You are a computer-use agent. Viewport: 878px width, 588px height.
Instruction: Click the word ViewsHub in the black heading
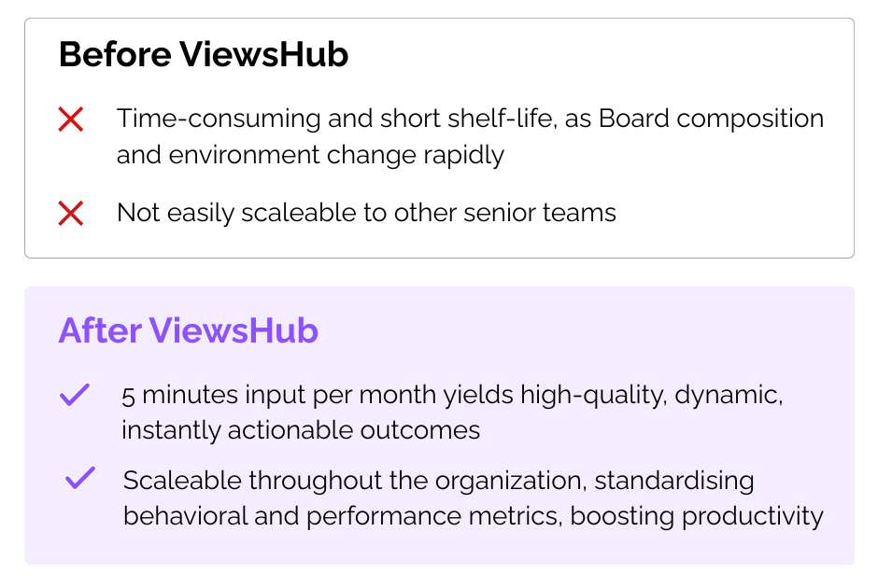click(263, 54)
